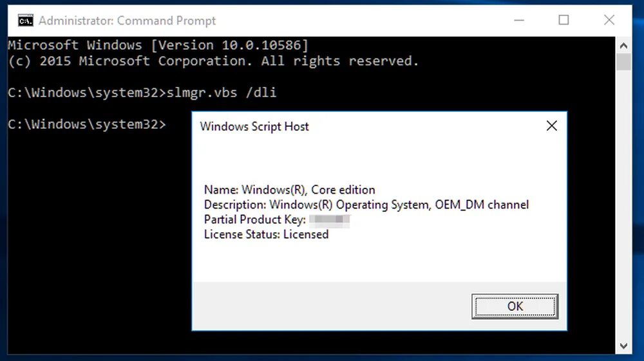This screenshot has width=644, height=361.
Task: Click the 2015 Microsoft Corporation copyright line
Action: pos(213,60)
